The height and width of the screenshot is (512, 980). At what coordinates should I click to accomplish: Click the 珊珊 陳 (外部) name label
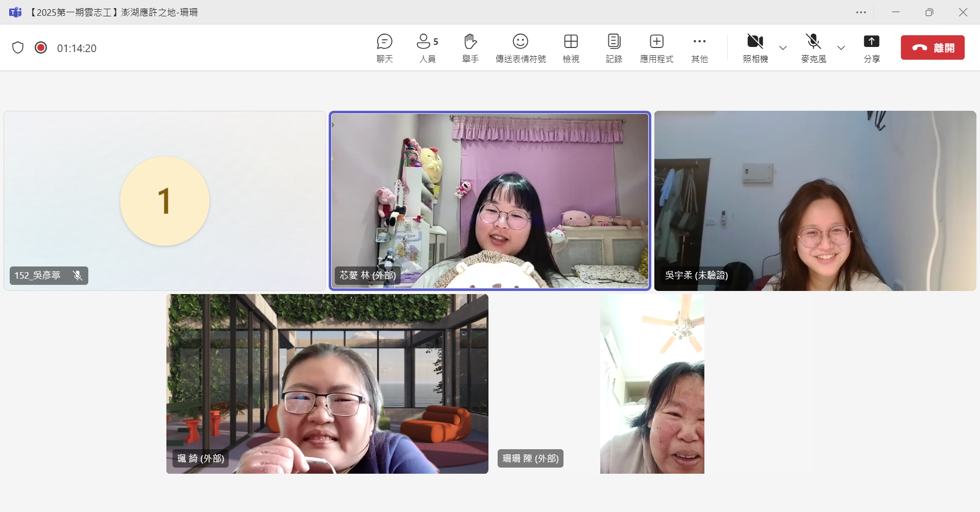530,458
